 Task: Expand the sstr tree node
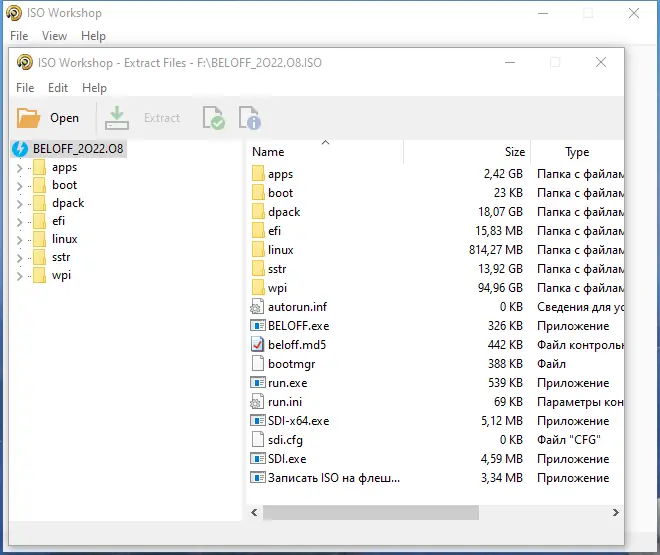19,258
